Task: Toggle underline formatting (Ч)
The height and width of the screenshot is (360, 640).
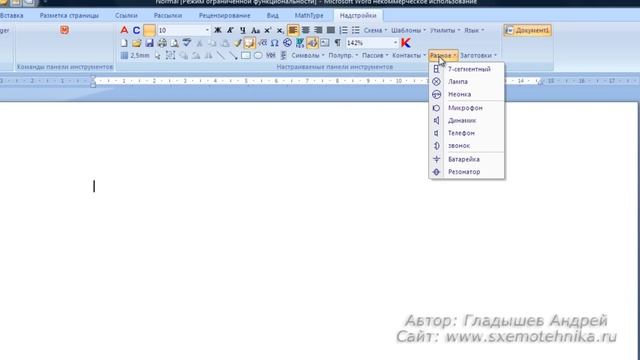Action: pos(243,30)
